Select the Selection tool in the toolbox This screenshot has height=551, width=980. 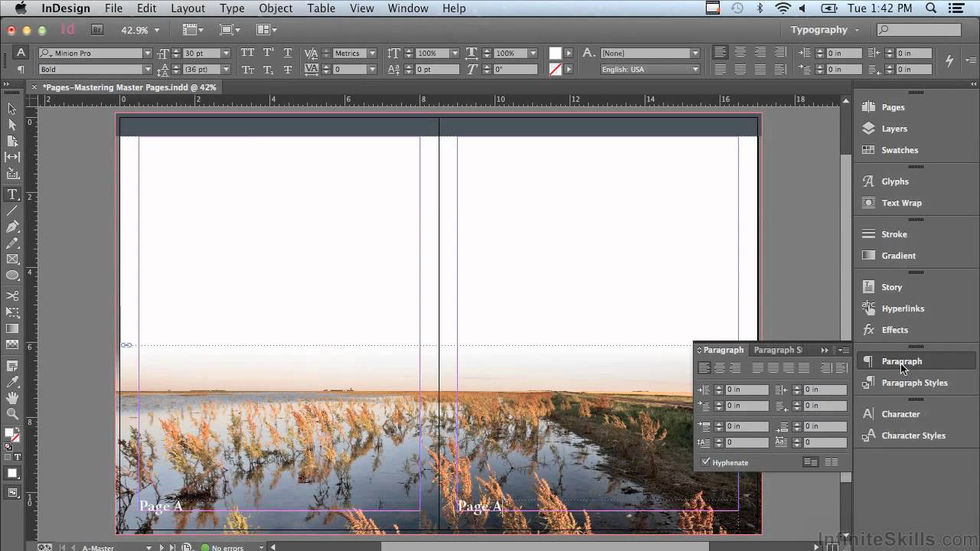[x=12, y=109]
